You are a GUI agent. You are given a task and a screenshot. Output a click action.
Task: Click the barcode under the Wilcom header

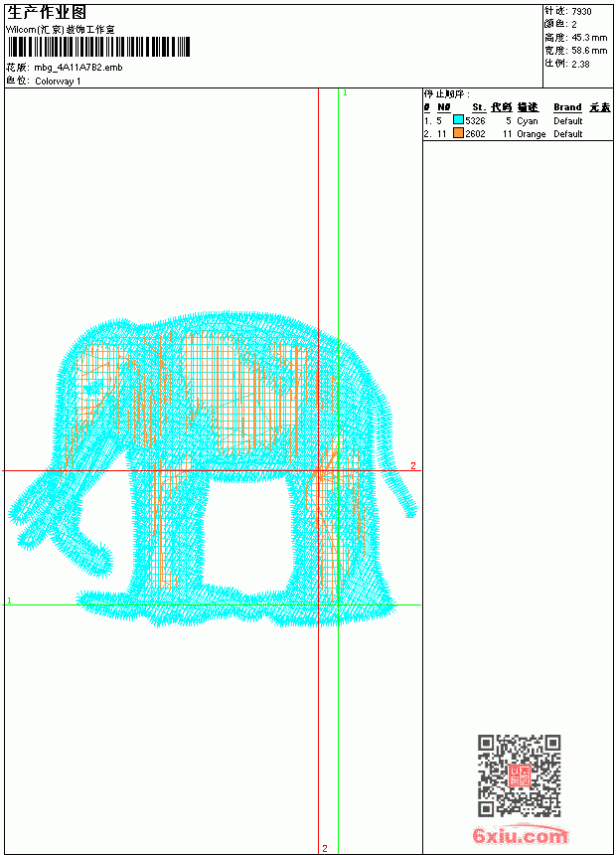(x=98, y=47)
